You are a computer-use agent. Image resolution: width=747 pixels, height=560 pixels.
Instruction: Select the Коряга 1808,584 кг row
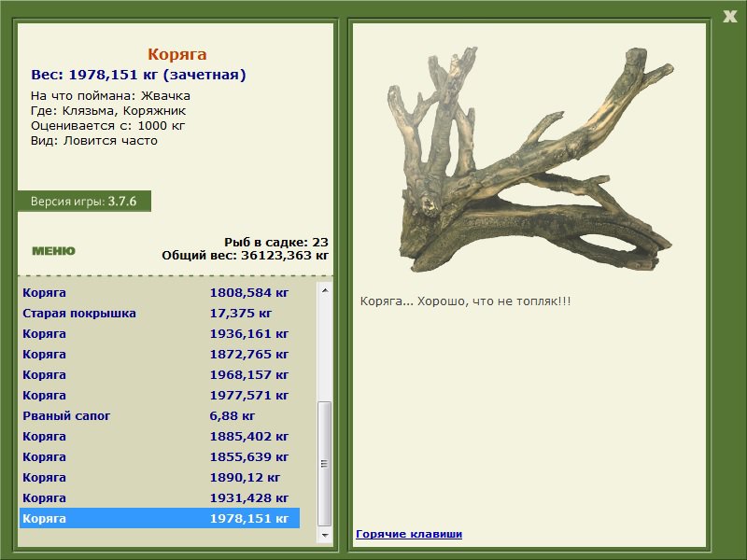click(x=160, y=292)
